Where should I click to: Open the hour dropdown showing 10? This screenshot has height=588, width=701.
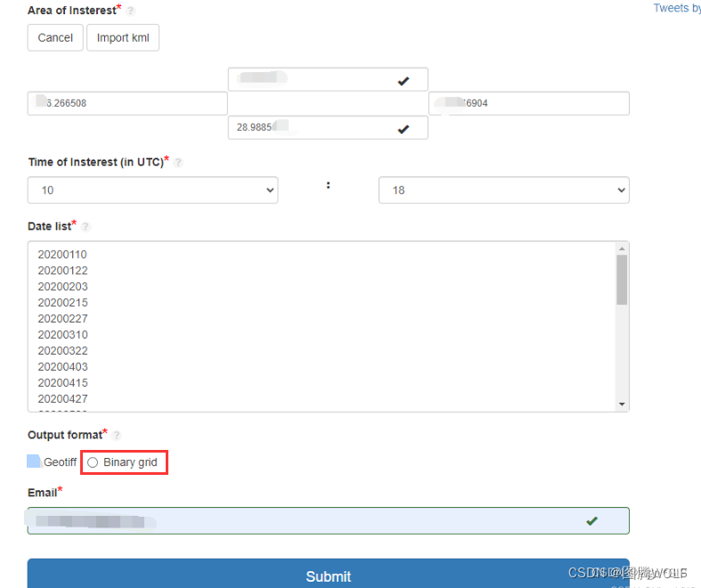click(152, 190)
